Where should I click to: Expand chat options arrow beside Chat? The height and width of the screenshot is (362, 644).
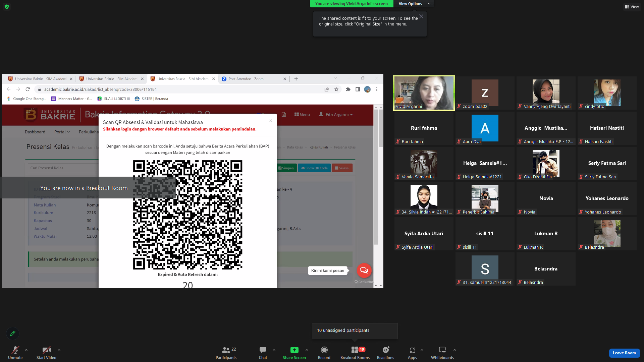pos(274,350)
